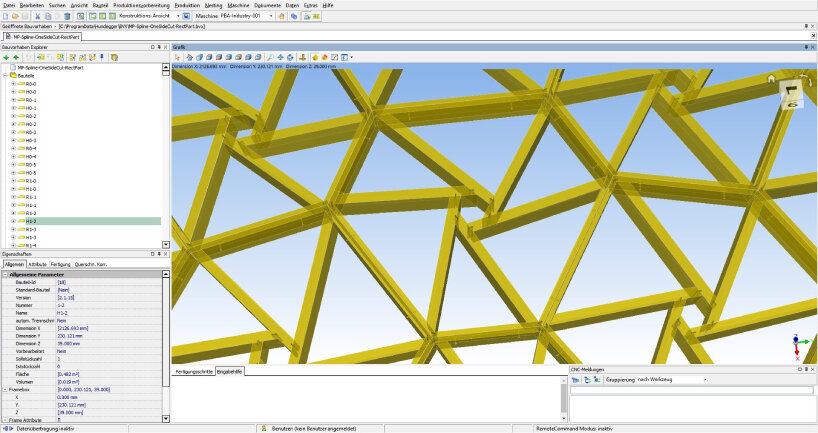Viewport: 818px width, 433px height.
Task: Click the view cube in the 3D viewport
Action: 789,93
